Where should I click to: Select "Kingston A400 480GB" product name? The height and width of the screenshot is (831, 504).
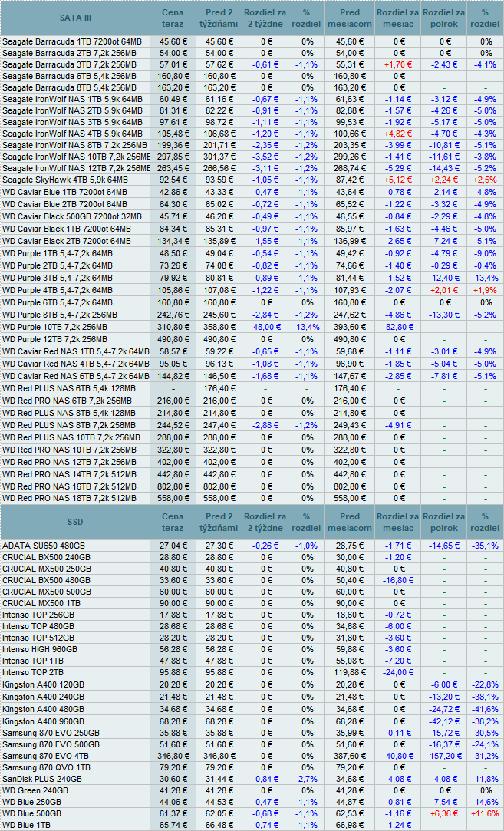[x=43, y=708]
